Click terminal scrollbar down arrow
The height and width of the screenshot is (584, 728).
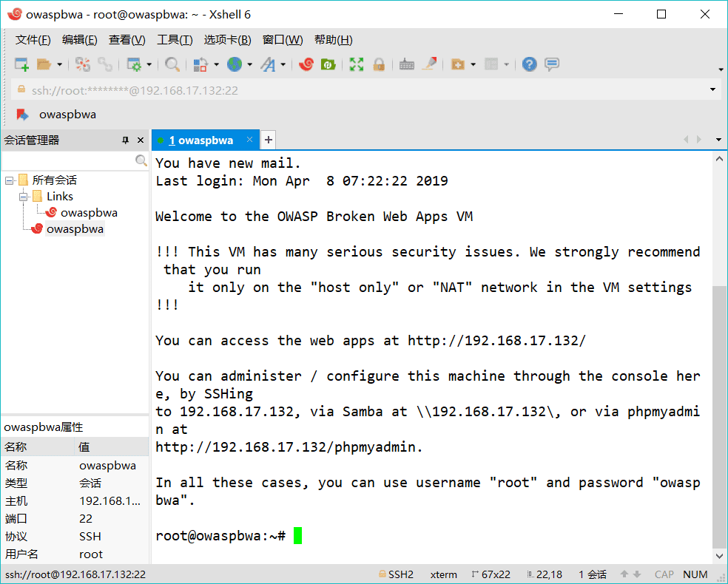coord(719,556)
